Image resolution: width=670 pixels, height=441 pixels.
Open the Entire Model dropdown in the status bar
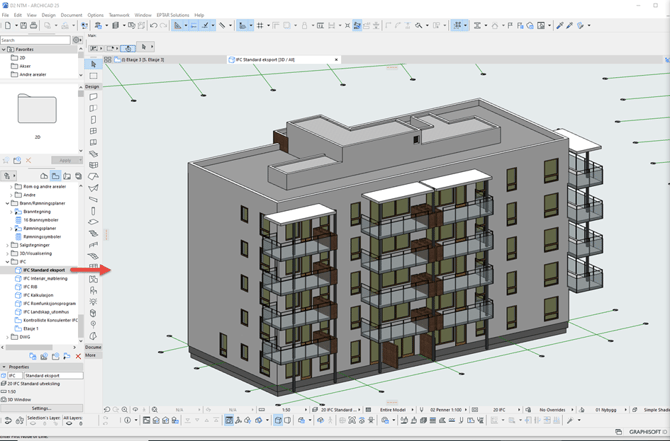coord(393,410)
